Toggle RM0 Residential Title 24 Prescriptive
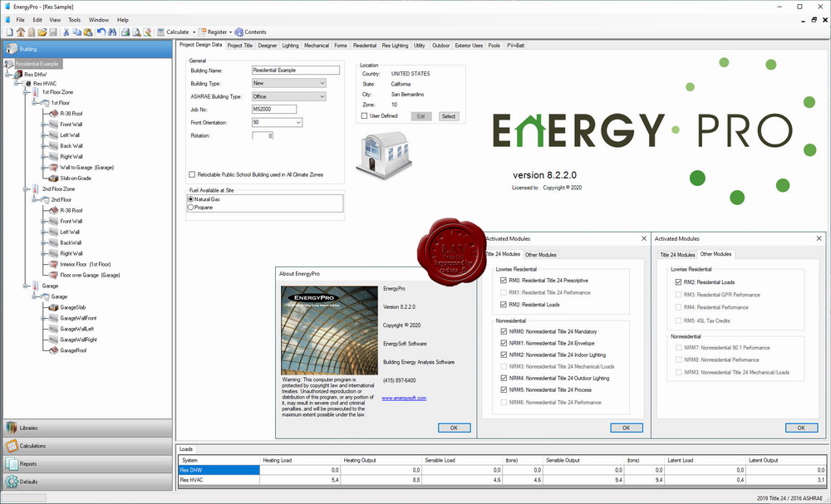Image resolution: width=831 pixels, height=504 pixels. click(503, 281)
